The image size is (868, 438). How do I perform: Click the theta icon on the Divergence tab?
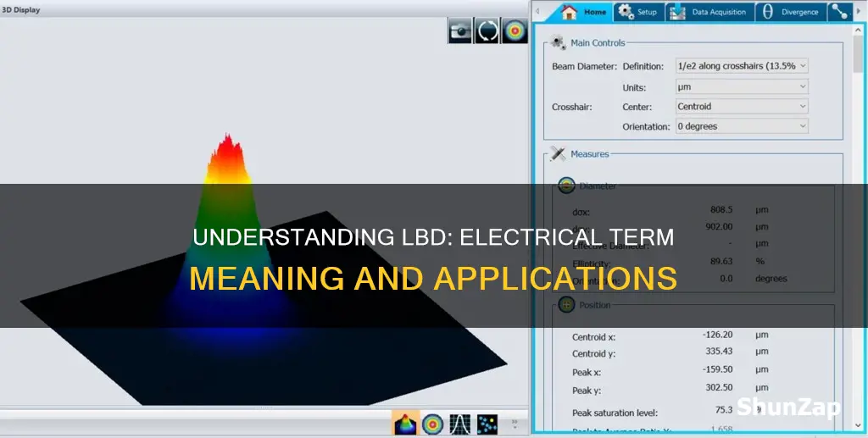click(767, 12)
